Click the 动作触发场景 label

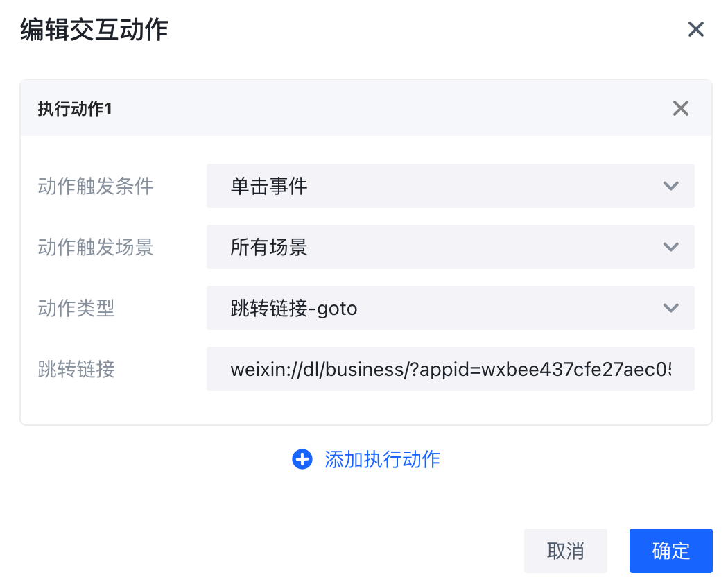click(x=96, y=247)
